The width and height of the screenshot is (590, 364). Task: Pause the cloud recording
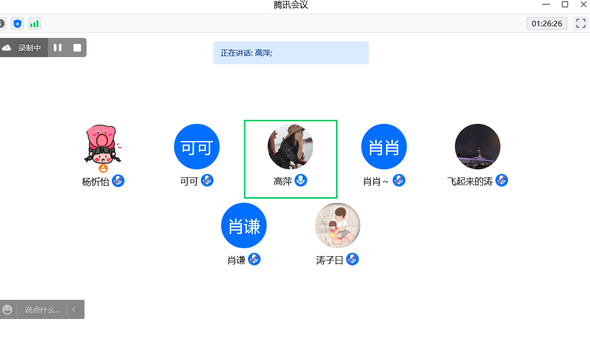click(x=58, y=48)
